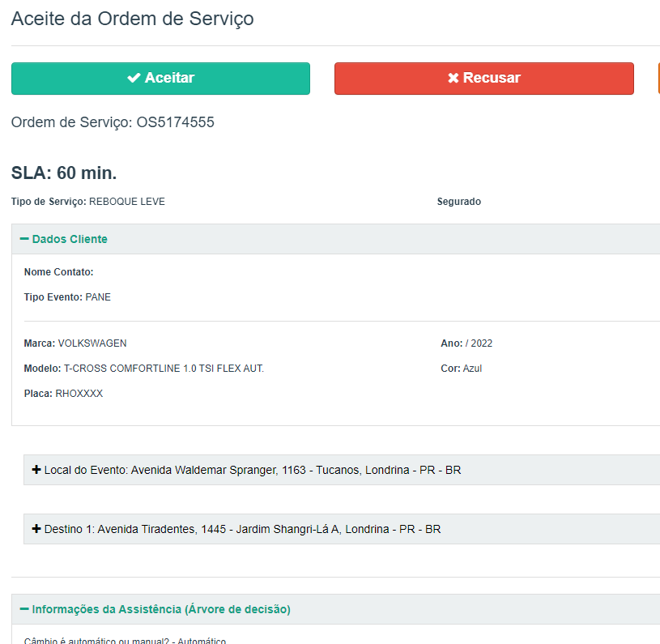Click the REBOQUE LEVE service type
Screen dimensions: 660x644
[126, 202]
